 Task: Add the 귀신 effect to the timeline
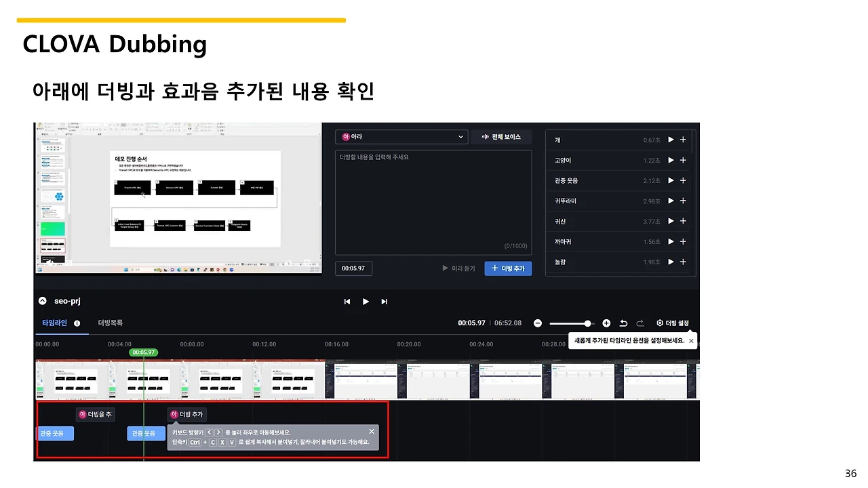(x=682, y=221)
